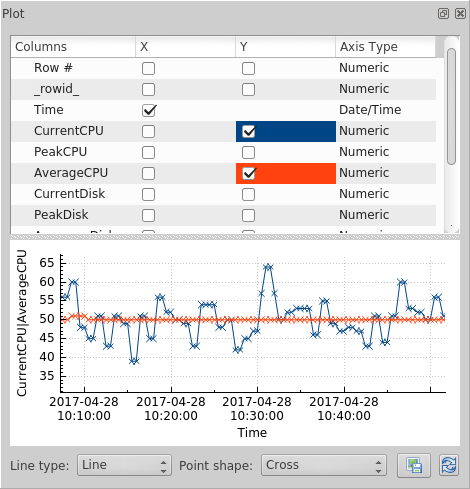The height and width of the screenshot is (489, 470).
Task: Open the Point shape Cross dropdown
Action: pyautogui.click(x=324, y=465)
